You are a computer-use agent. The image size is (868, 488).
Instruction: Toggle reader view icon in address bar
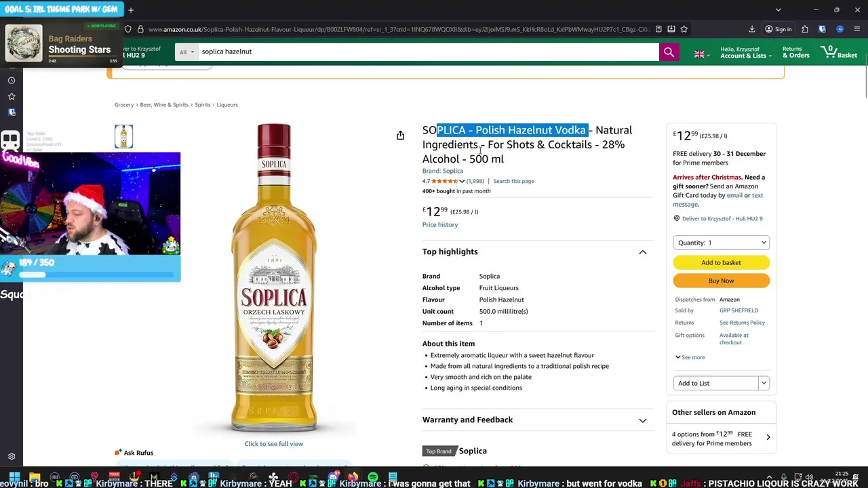(x=658, y=29)
